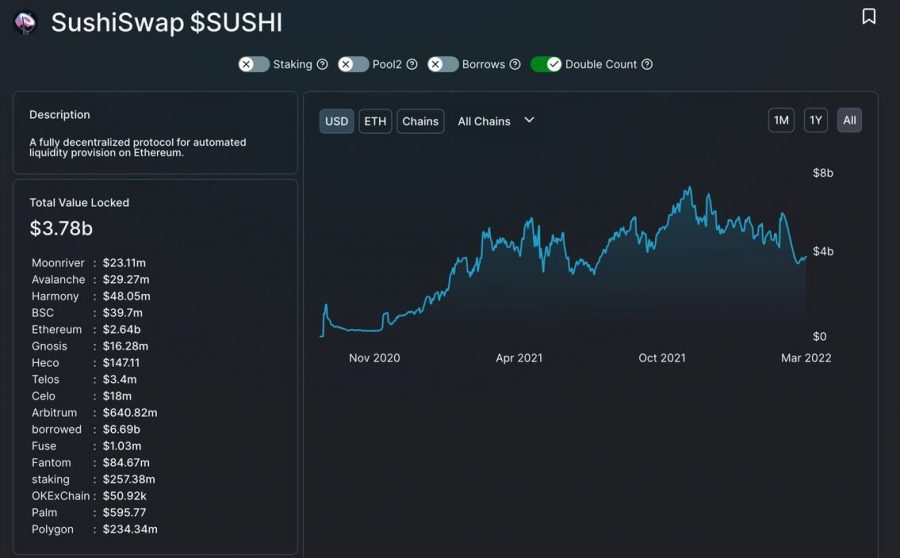Click the $4b axis label
The width and height of the screenshot is (900, 558).
pyautogui.click(x=823, y=251)
